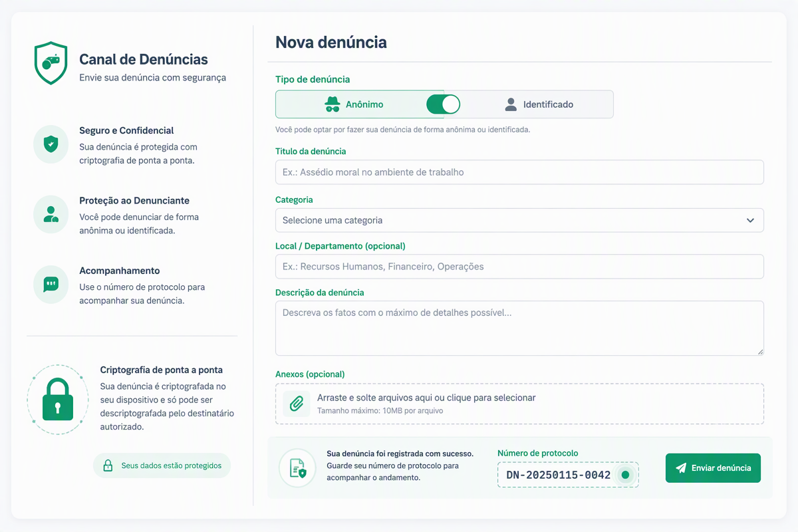Click the Seguro e Confidencial shield icon

coord(51,144)
